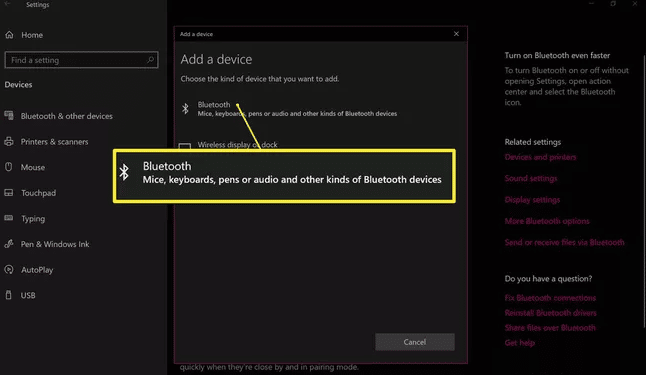Close the Add a device dialog
The width and height of the screenshot is (646, 375).
click(x=456, y=34)
